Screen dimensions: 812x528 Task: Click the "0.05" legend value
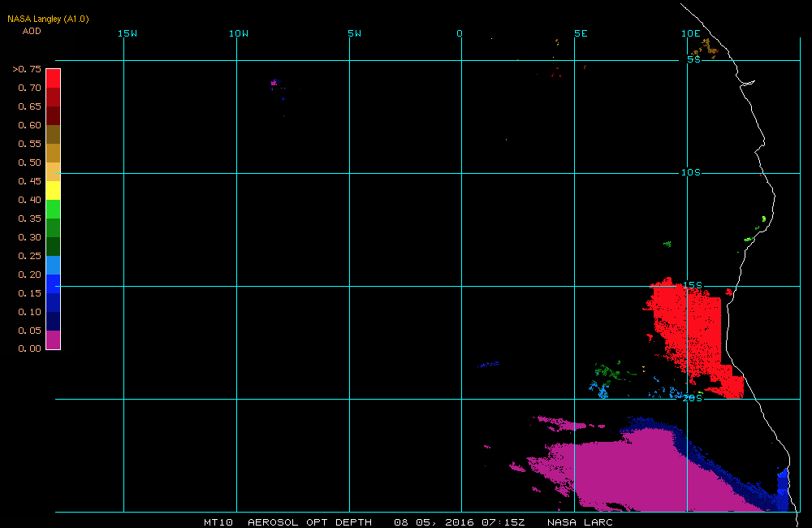(x=29, y=331)
